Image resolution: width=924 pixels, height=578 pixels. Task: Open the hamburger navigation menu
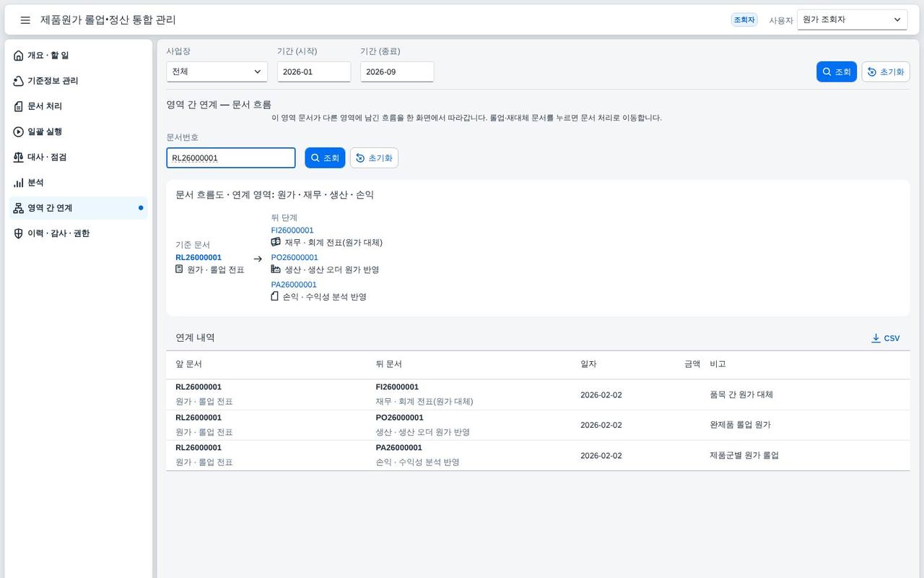25,20
